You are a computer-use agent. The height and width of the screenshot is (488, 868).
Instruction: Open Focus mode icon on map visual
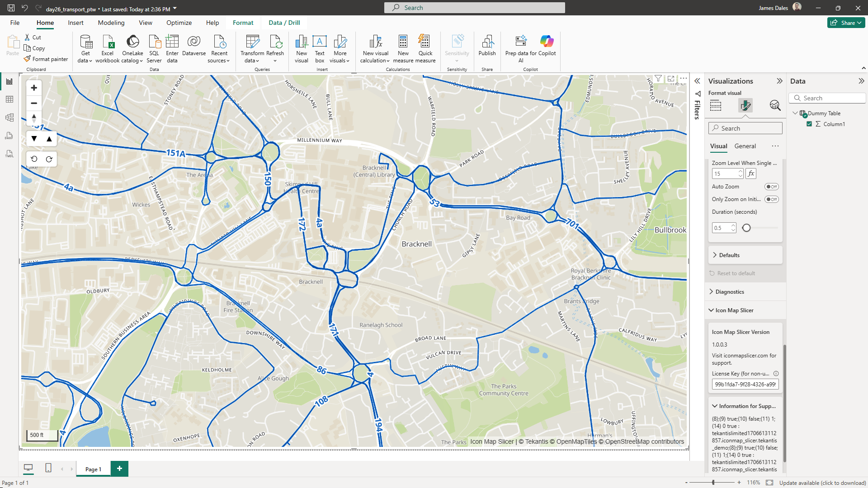click(x=671, y=79)
